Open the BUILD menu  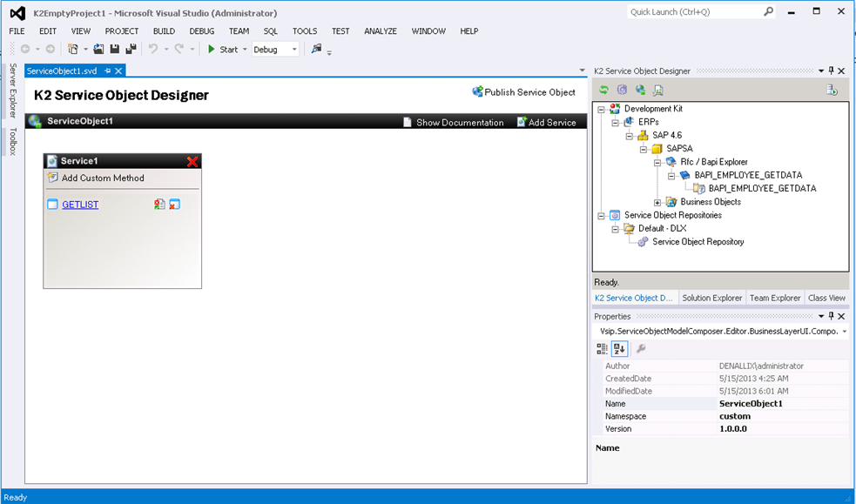pos(164,31)
